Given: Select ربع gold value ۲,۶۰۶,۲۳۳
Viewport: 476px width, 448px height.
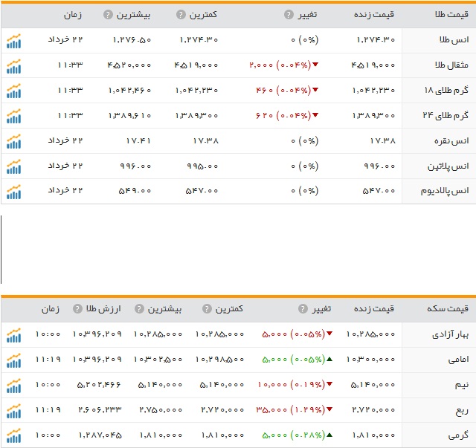Looking at the screenshot, I should pyautogui.click(x=100, y=410).
